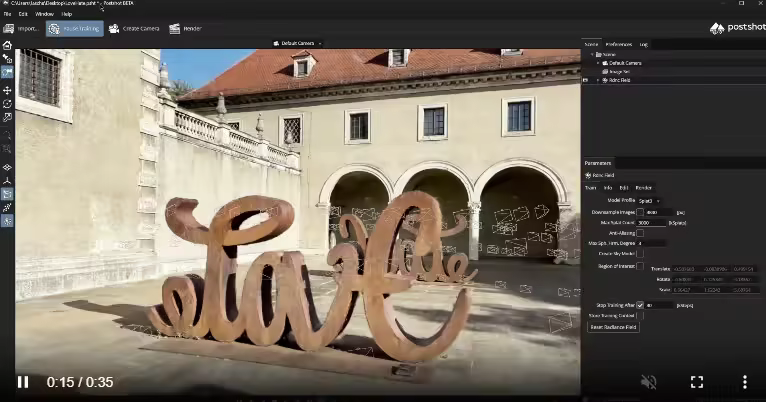Click the Create Camera button
The image size is (766, 402).
[x=134, y=28]
